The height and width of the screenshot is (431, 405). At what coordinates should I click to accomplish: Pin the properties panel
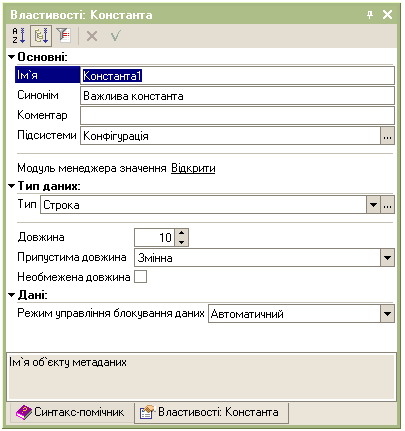pyautogui.click(x=370, y=15)
